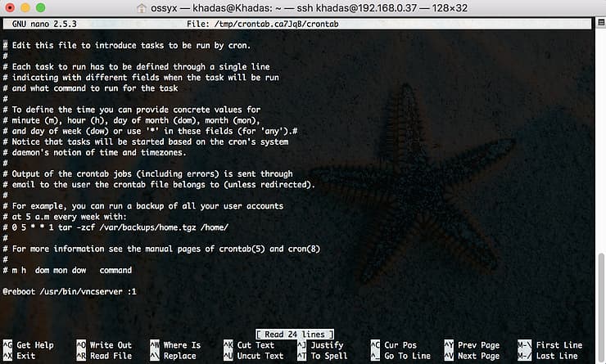Click the ^V Next Page shortcut

(x=471, y=356)
